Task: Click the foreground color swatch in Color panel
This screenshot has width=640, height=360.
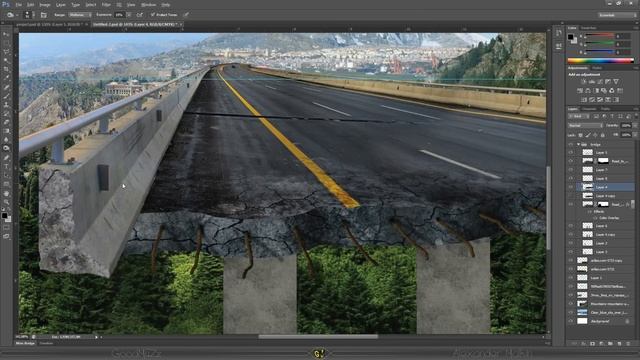Action: 571,37
